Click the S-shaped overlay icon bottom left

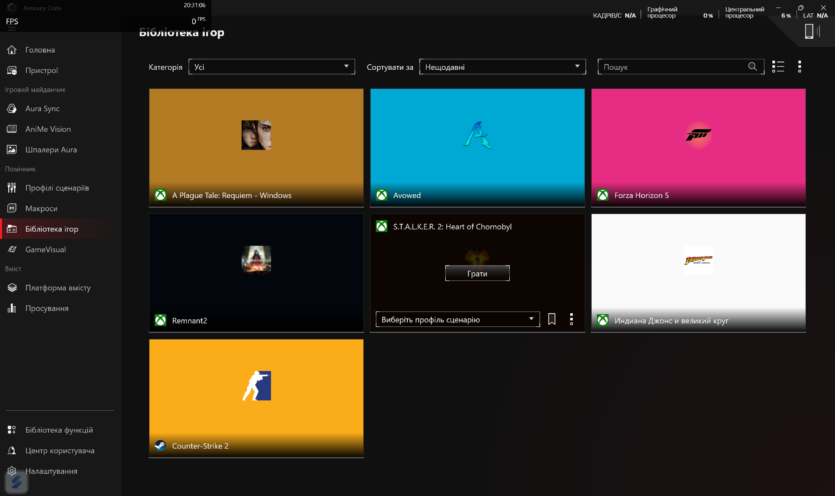tap(17, 483)
